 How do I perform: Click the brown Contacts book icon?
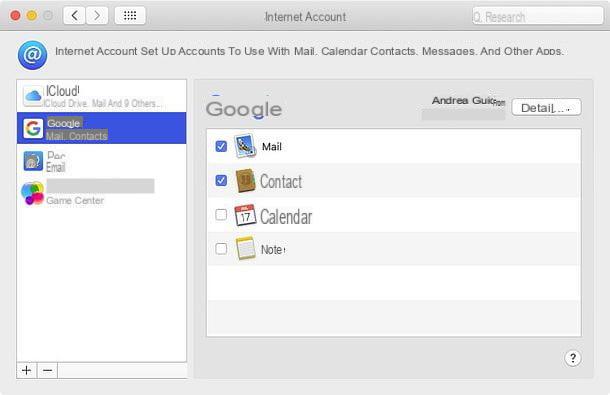tap(245, 181)
